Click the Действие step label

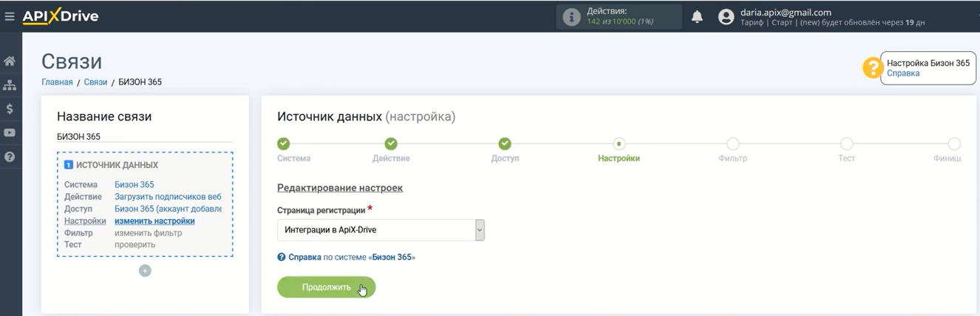(391, 158)
